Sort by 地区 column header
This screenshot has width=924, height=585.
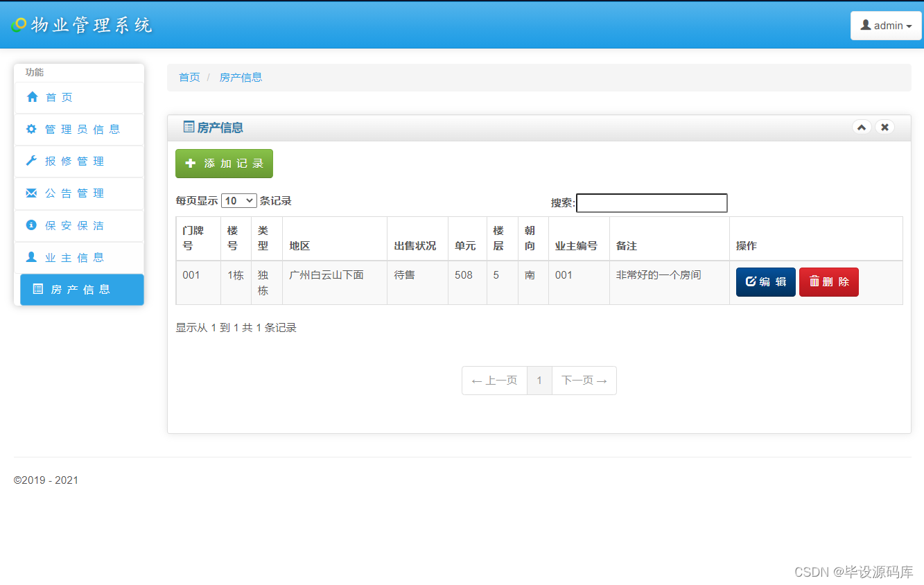(335, 238)
